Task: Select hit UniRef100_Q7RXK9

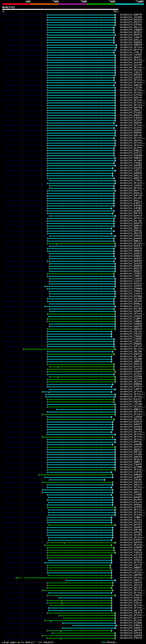Action: (131, 236)
